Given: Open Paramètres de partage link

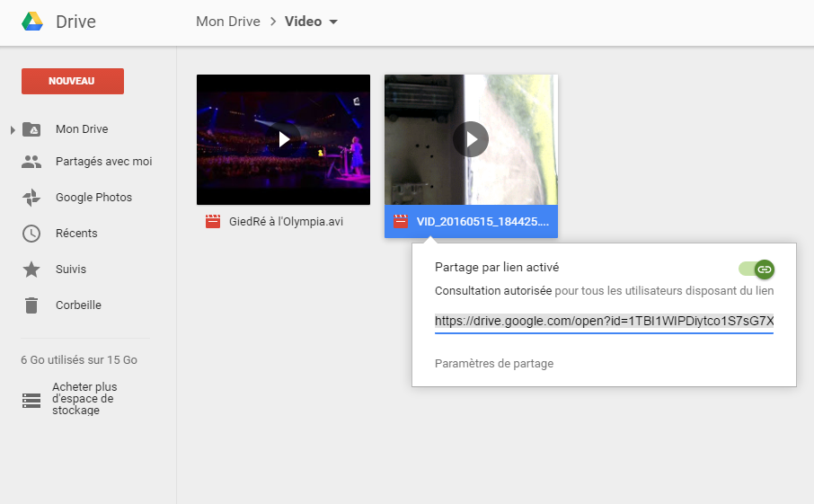Looking at the screenshot, I should point(494,364).
